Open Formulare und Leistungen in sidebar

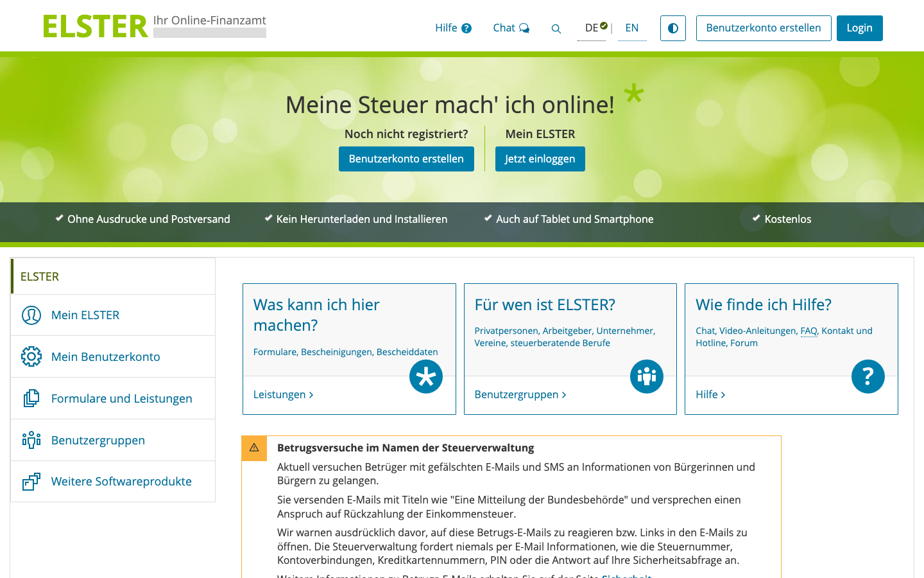(x=113, y=398)
